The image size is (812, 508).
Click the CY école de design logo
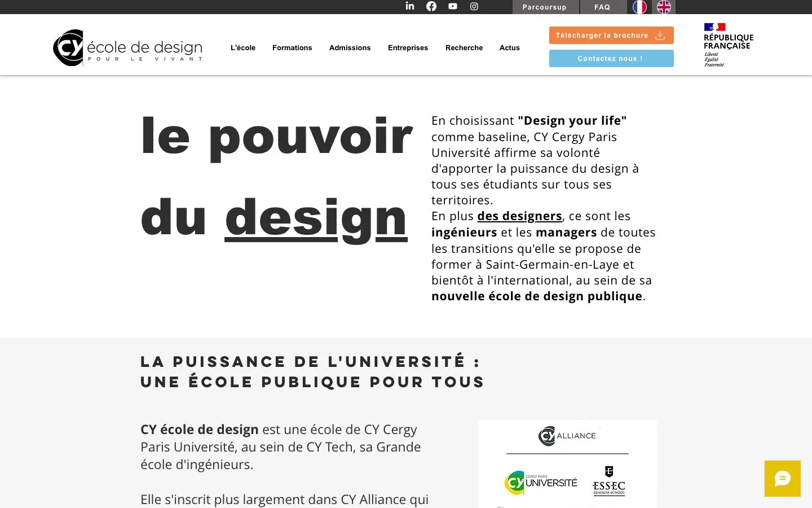click(x=128, y=48)
